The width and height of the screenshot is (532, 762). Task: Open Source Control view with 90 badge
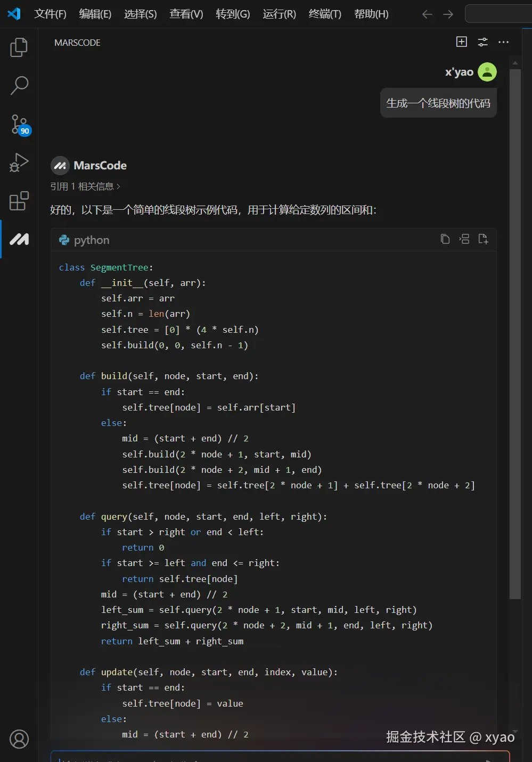coord(20,125)
